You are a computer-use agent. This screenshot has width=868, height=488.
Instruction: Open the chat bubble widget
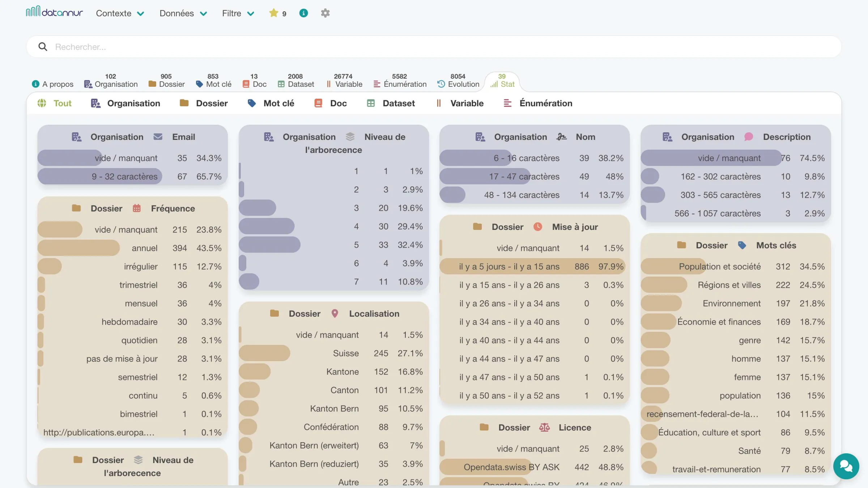point(846,466)
